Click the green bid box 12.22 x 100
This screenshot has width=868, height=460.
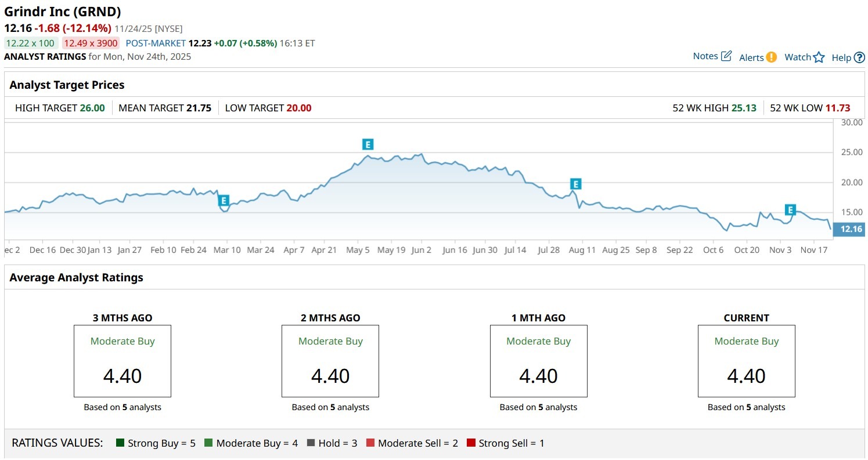[x=31, y=43]
